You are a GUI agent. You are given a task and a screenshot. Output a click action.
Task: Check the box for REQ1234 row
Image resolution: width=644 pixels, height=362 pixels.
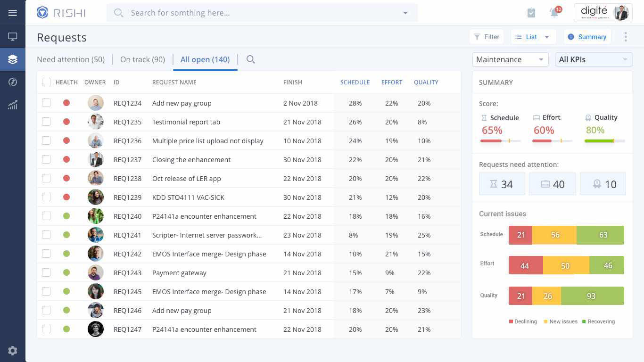46,103
